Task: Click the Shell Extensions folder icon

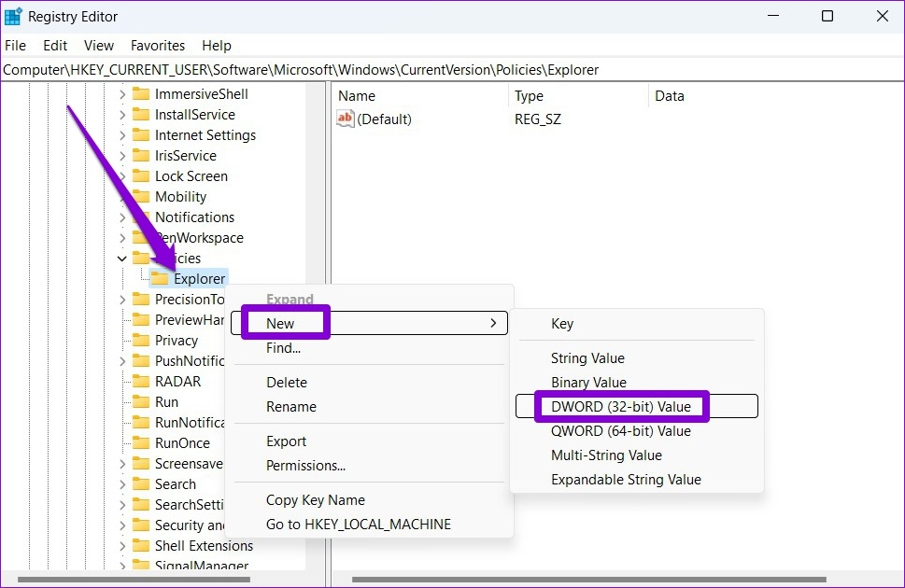Action: click(x=141, y=546)
